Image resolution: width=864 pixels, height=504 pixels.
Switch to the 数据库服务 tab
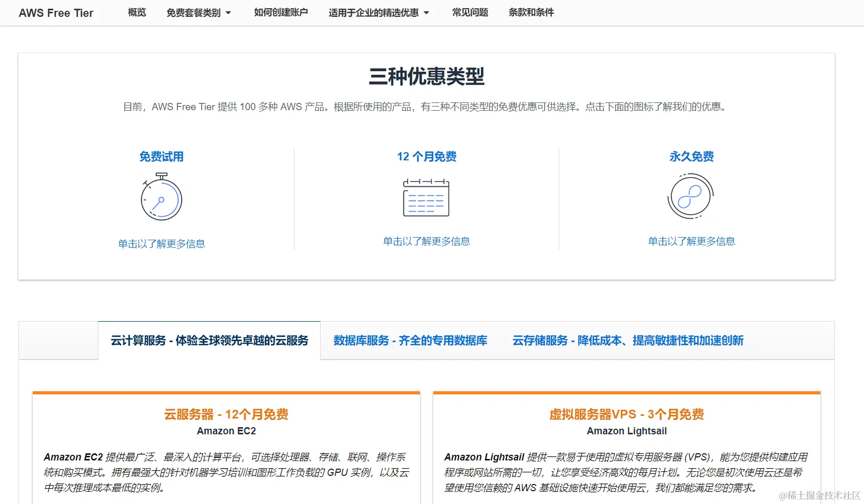pyautogui.click(x=410, y=341)
